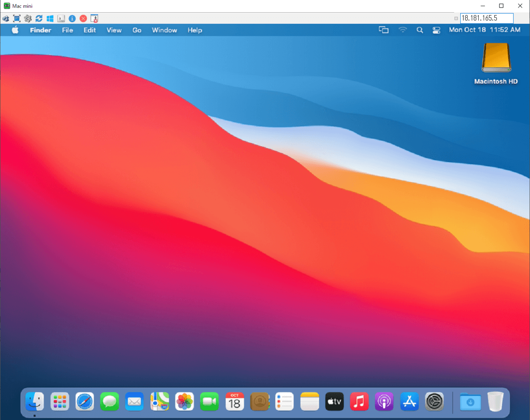The width and height of the screenshot is (530, 420).
Task: Click the Screen Mirroring menu bar icon
Action: 384,30
